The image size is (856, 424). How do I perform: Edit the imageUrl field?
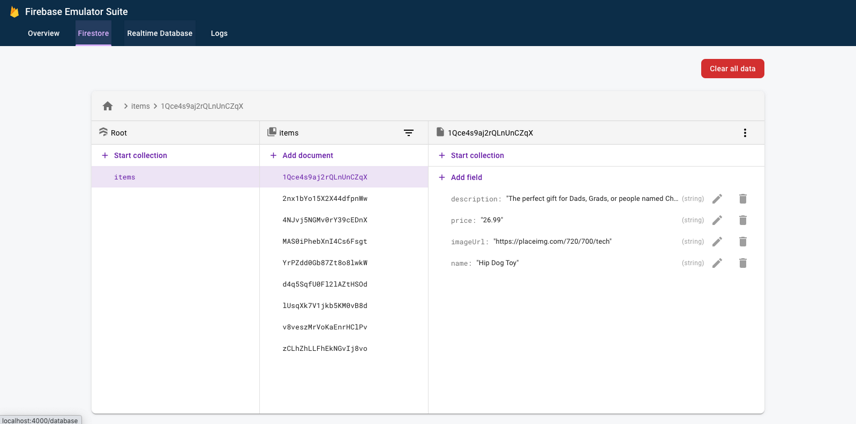pos(717,242)
